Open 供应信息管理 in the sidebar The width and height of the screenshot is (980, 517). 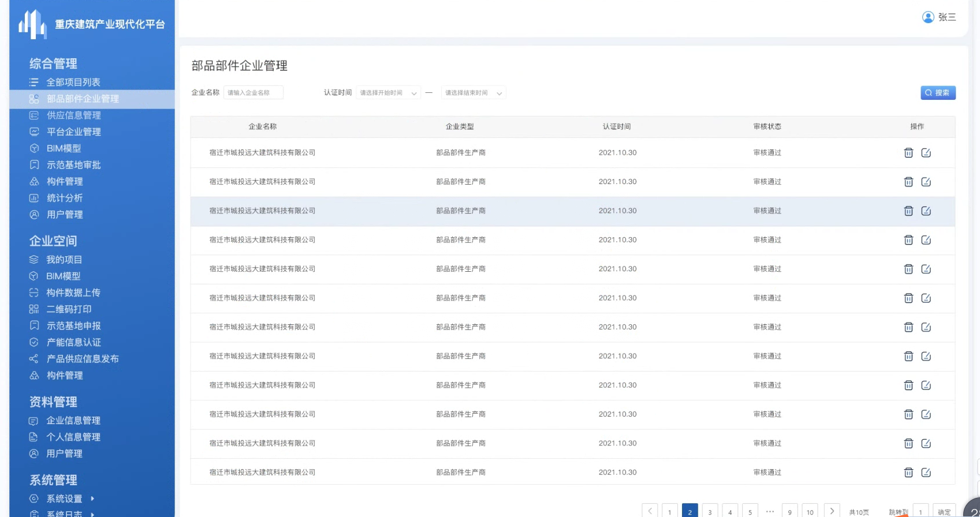pyautogui.click(x=73, y=115)
